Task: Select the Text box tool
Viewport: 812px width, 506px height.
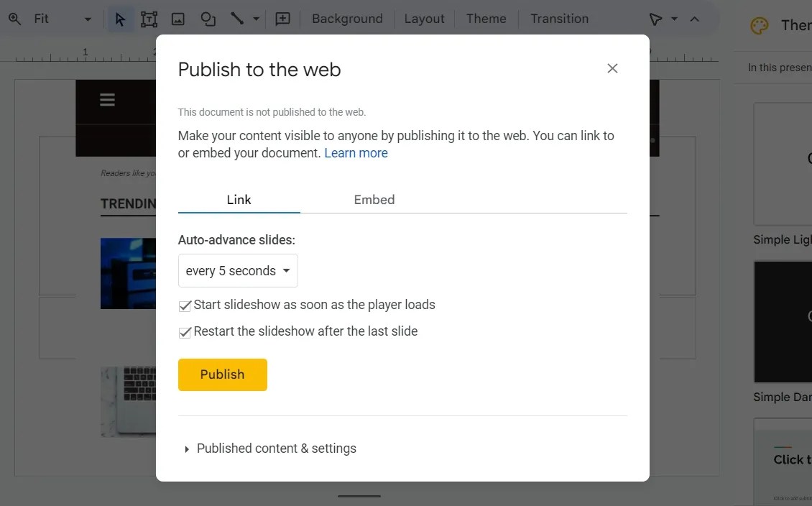Action: [x=149, y=19]
